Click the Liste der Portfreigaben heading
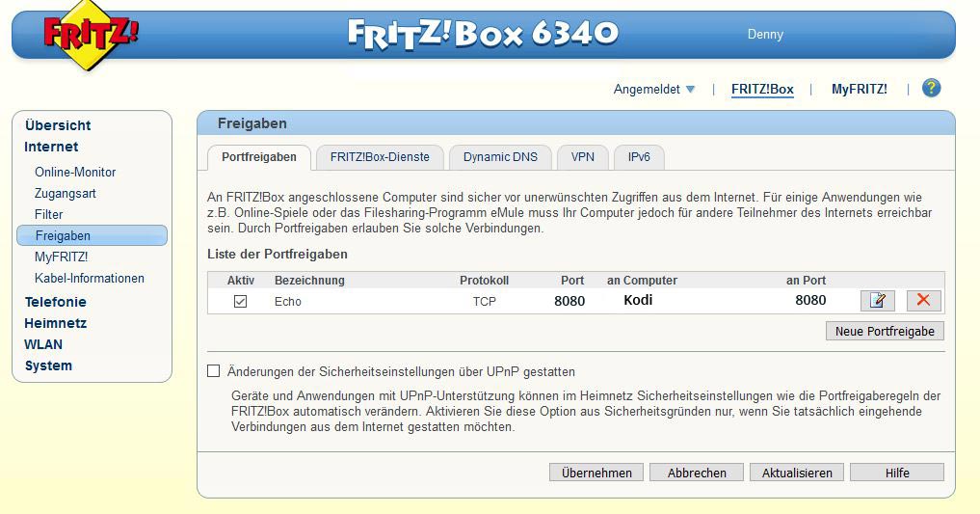Image resolution: width=980 pixels, height=514 pixels. point(277,254)
